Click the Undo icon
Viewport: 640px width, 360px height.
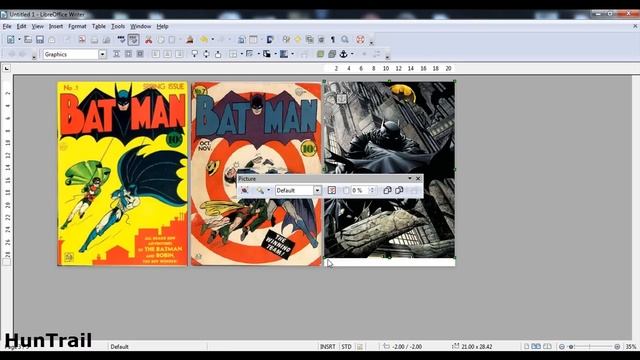coord(204,40)
